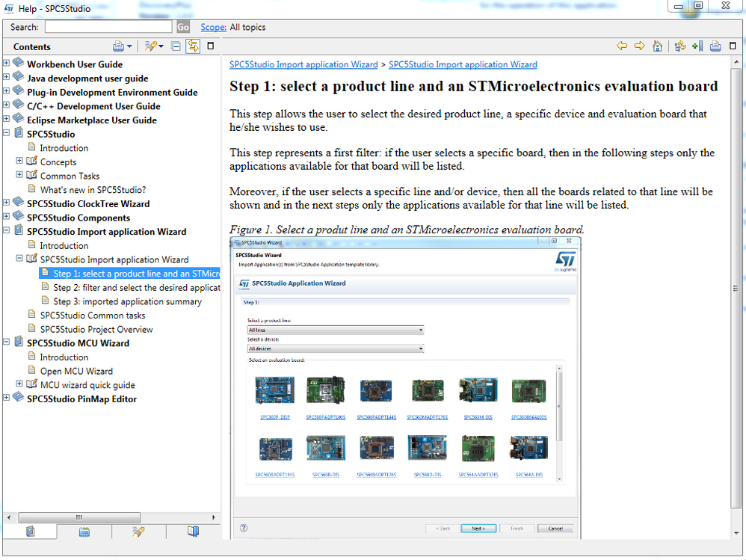
Task: Expand the Eclipse Marketplace User Guide node
Action: coord(6,118)
